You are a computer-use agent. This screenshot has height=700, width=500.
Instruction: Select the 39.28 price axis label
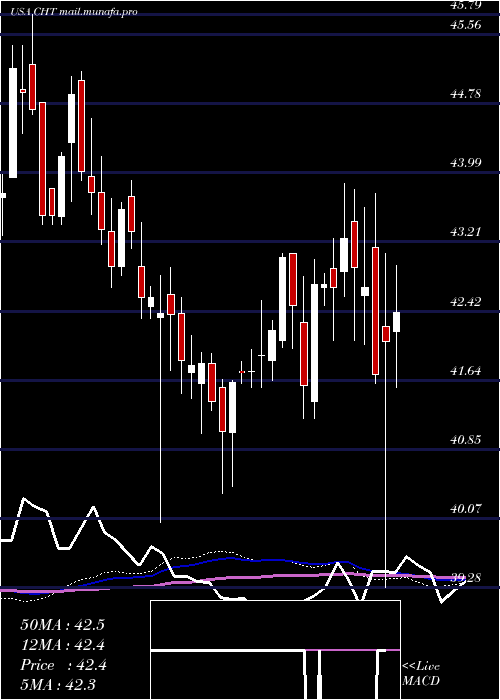pyautogui.click(x=466, y=578)
